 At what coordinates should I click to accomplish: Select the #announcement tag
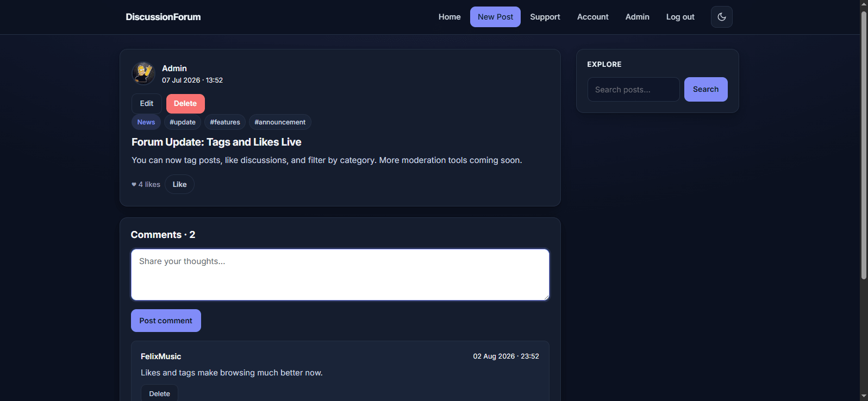pyautogui.click(x=280, y=122)
